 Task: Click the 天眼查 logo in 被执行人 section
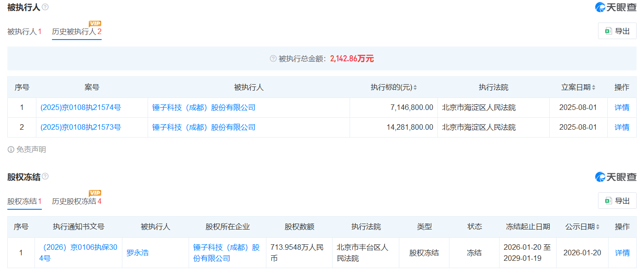[x=615, y=7]
